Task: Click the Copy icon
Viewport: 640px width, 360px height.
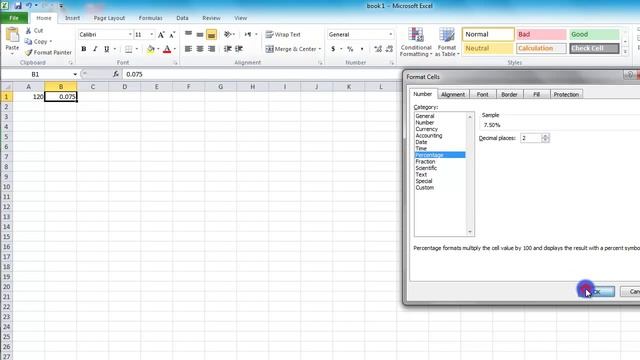Action: pos(28,41)
